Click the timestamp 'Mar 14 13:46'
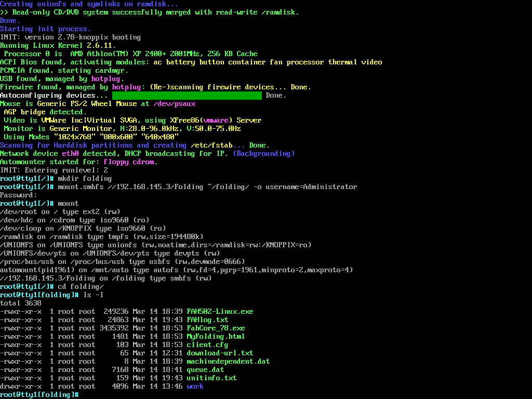Image resolution: width=532 pixels, height=399 pixels. click(x=158, y=387)
